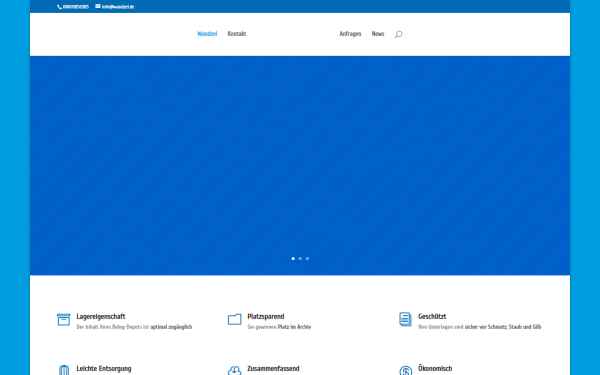Open the News menu item
This screenshot has width=600, height=375.
(378, 34)
